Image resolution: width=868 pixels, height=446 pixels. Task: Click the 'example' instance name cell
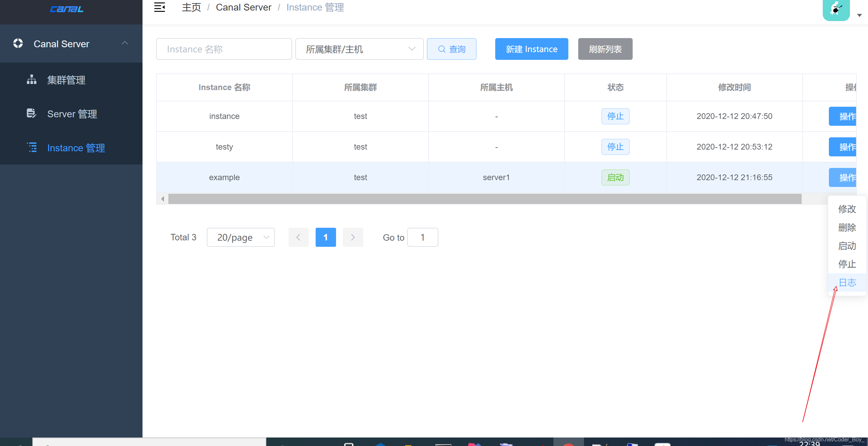point(224,177)
